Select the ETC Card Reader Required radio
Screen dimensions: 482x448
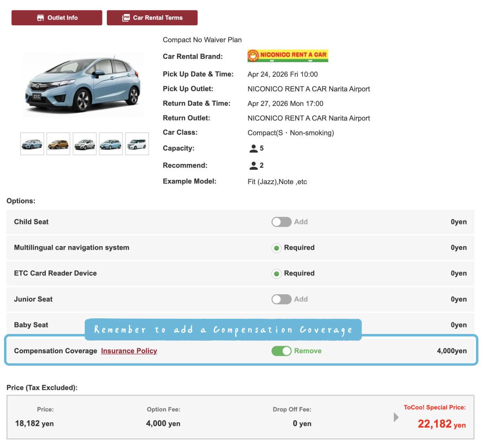point(276,274)
